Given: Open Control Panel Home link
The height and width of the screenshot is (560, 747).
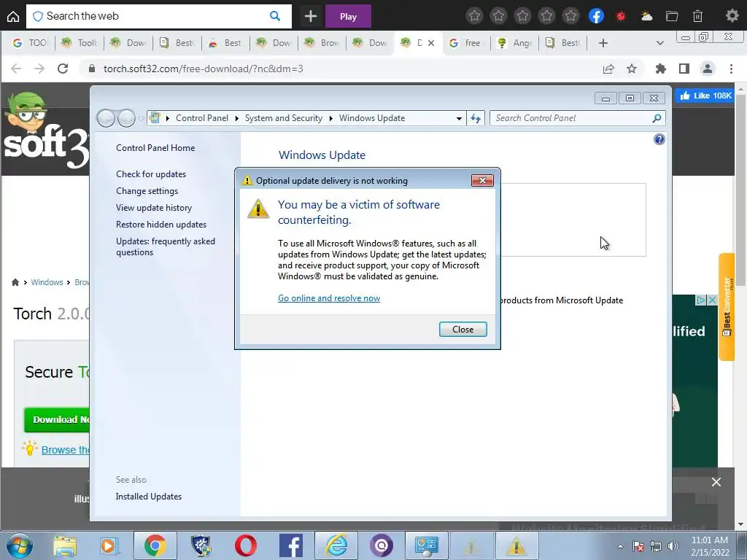Looking at the screenshot, I should (x=155, y=148).
